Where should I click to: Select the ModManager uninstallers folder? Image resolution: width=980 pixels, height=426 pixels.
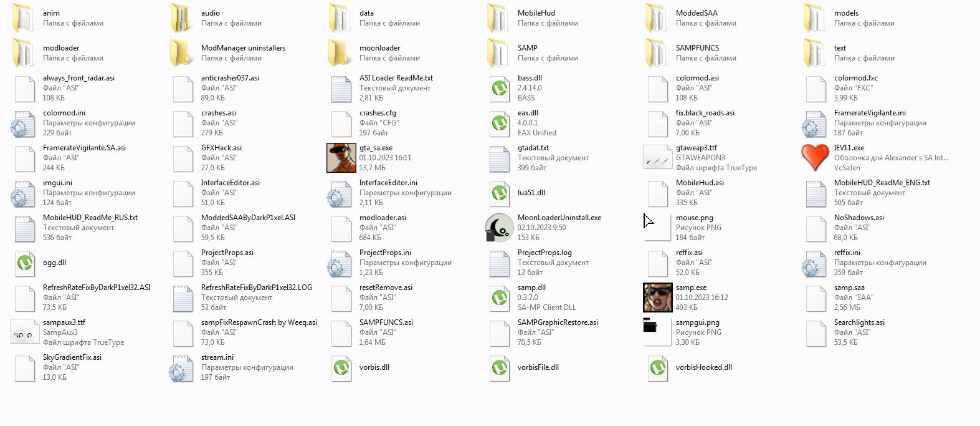[x=183, y=53]
